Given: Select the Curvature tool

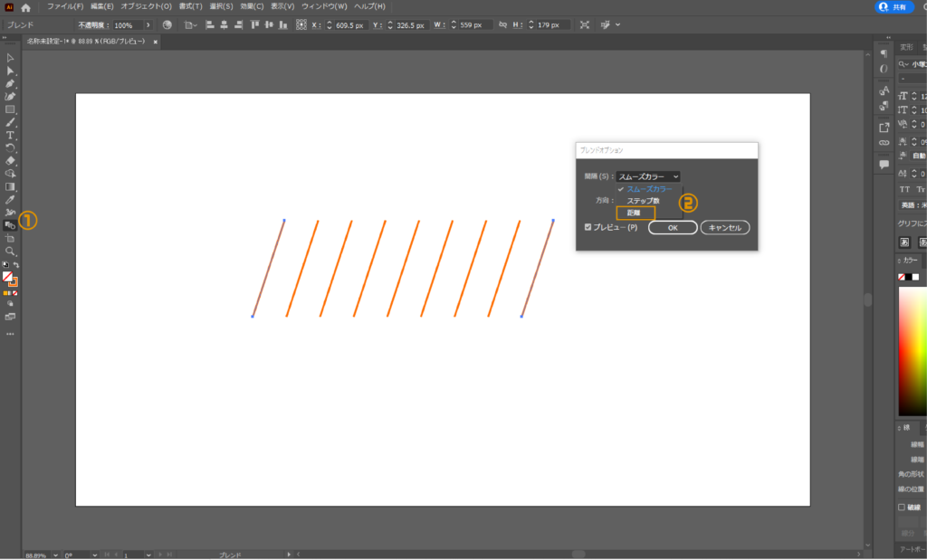Looking at the screenshot, I should tap(10, 96).
